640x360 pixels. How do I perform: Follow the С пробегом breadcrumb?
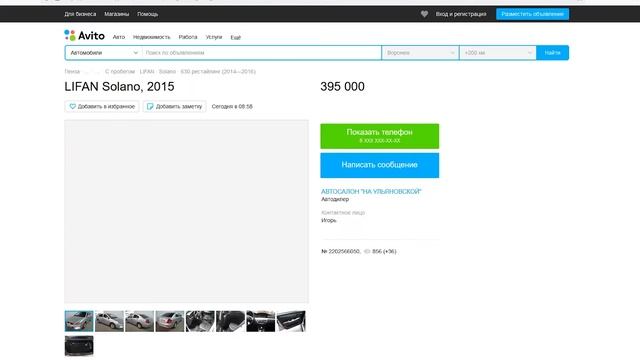pos(120,71)
